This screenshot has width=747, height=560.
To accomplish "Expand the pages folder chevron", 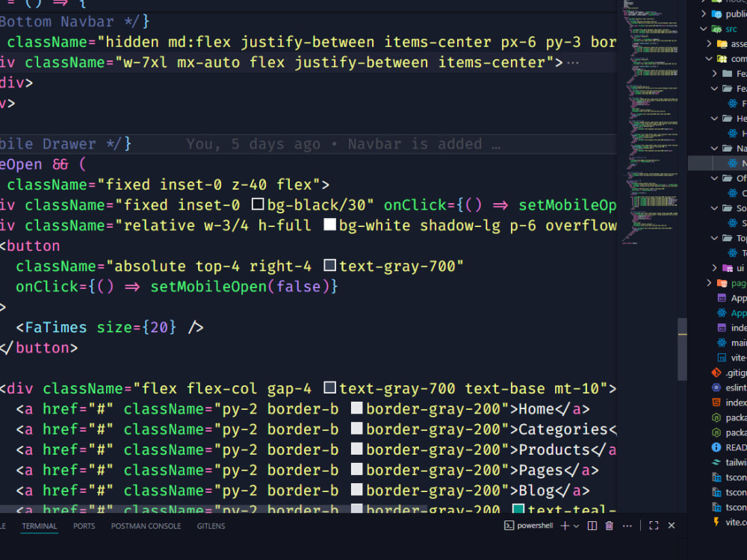I will click(709, 283).
